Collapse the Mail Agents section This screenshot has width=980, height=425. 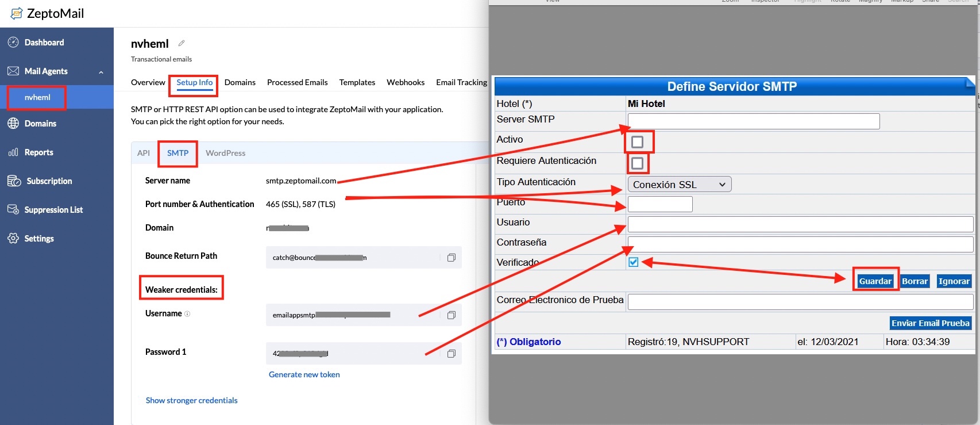[101, 72]
